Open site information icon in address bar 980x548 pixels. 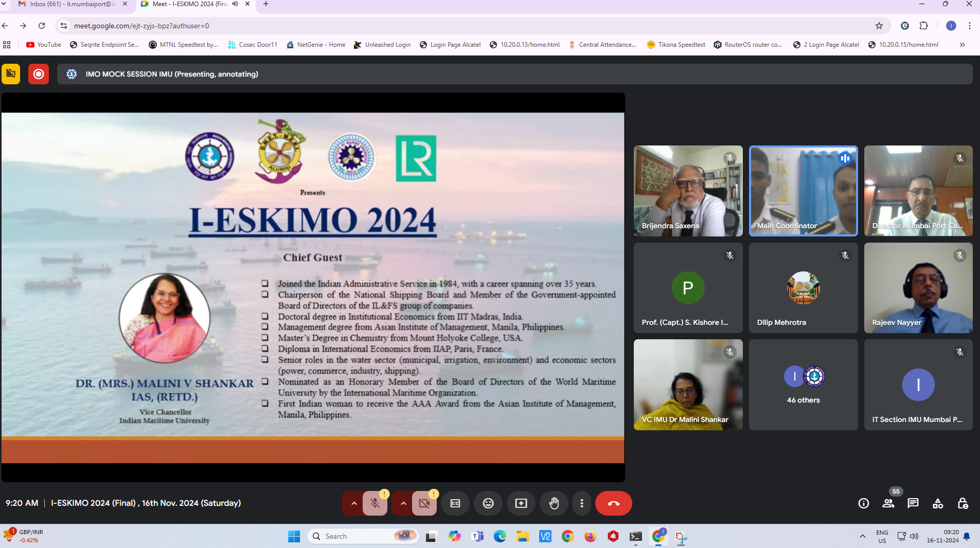[64, 26]
